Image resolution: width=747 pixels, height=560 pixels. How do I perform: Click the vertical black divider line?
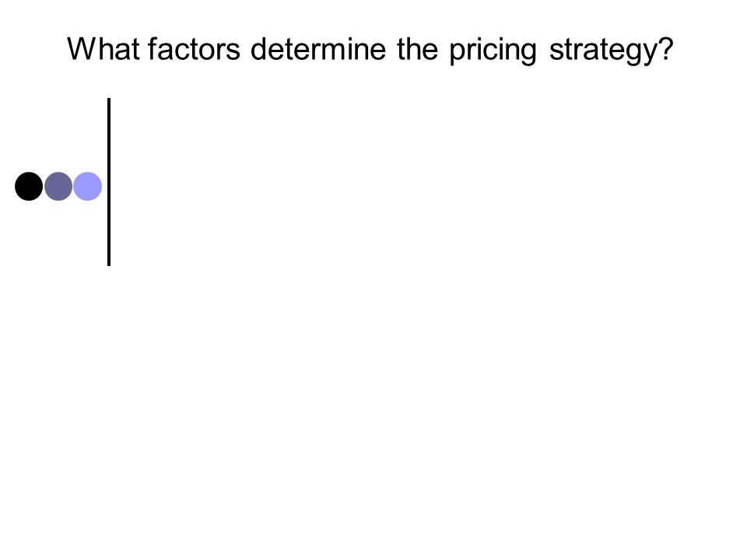pyautogui.click(x=109, y=182)
